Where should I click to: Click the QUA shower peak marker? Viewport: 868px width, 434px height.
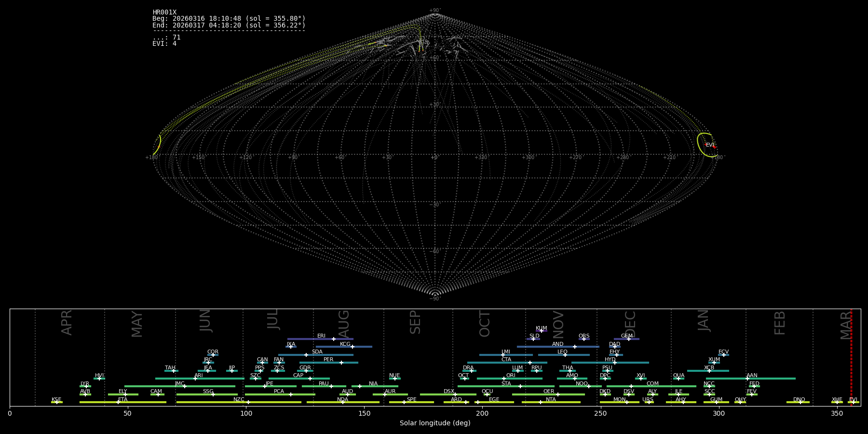(x=678, y=379)
